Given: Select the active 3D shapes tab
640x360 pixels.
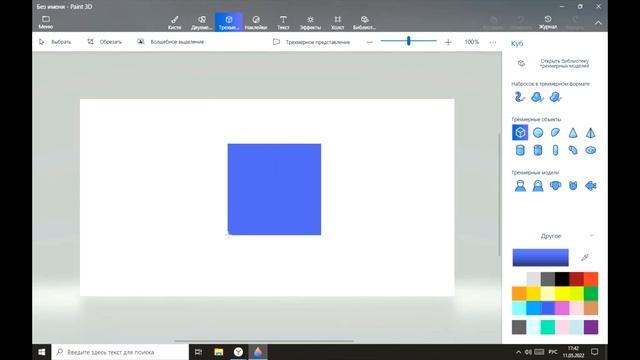Looking at the screenshot, I should [229, 22].
